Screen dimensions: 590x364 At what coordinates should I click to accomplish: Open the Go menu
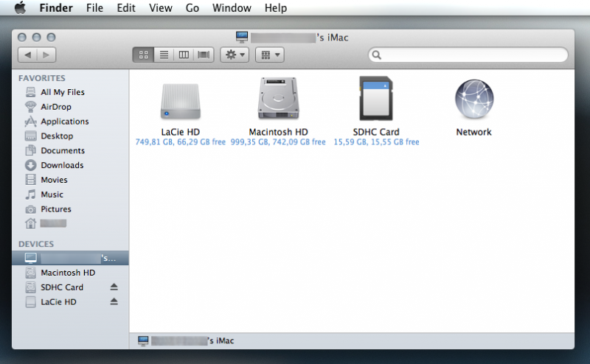click(192, 8)
